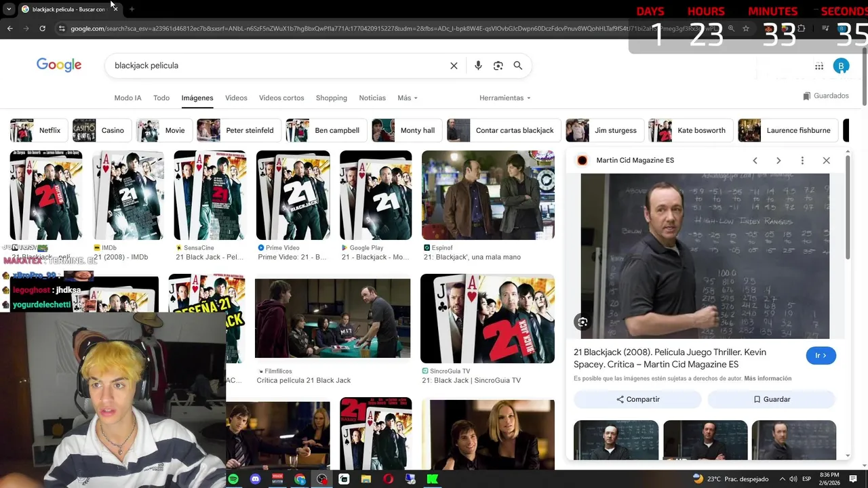Open the Martin Cid Magazine ES source link
Screen dimensions: 868x488
635,161
